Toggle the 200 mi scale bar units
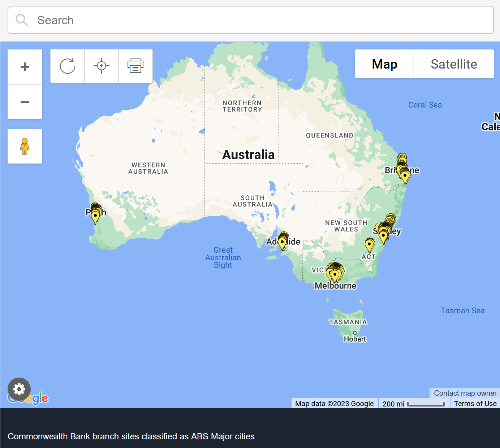This screenshot has height=448, width=500. (x=414, y=404)
